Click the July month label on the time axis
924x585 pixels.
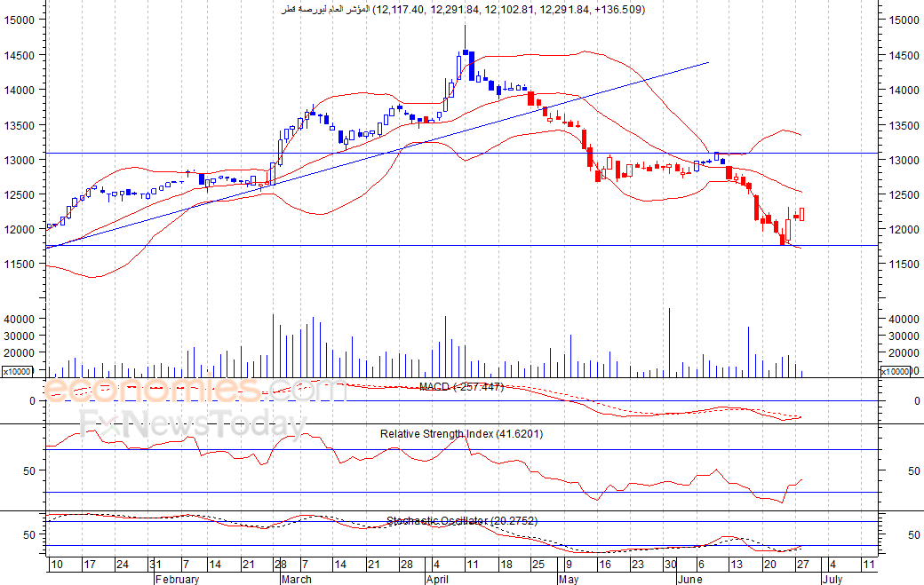pyautogui.click(x=832, y=579)
